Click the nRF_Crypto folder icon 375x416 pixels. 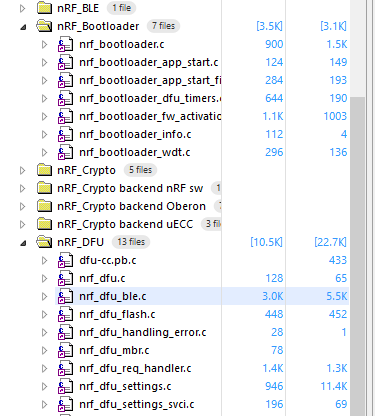44,170
